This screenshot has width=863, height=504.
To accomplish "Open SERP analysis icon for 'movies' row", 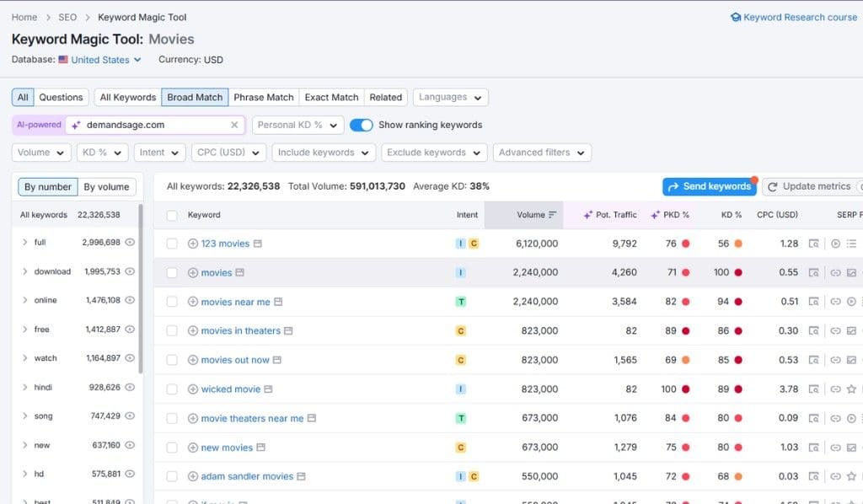I will (x=813, y=272).
